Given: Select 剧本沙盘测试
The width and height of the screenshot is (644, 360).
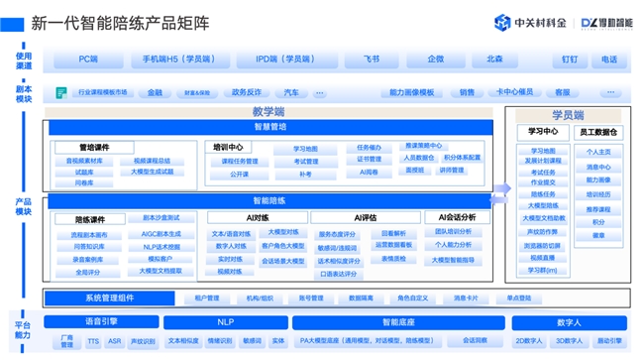Looking at the screenshot, I should (x=161, y=218).
